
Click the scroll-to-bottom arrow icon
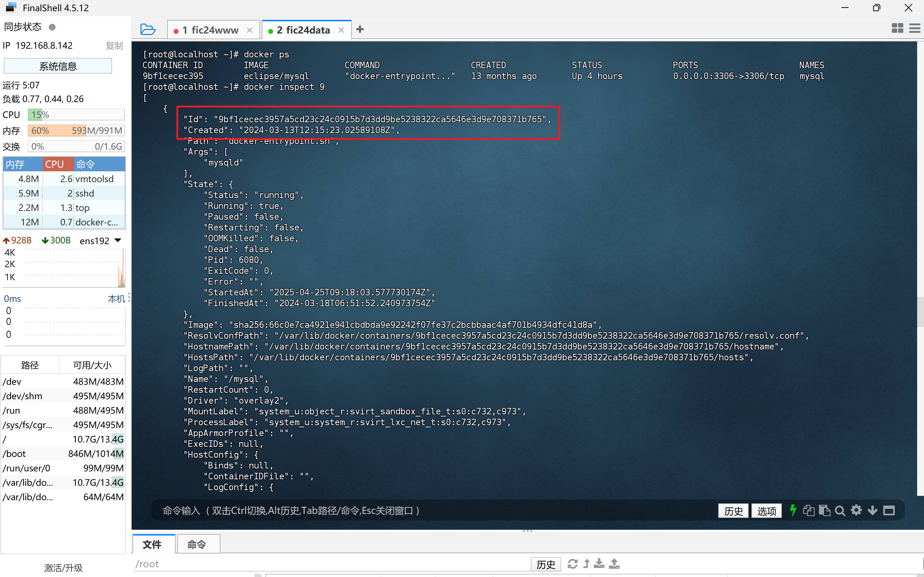coord(872,510)
